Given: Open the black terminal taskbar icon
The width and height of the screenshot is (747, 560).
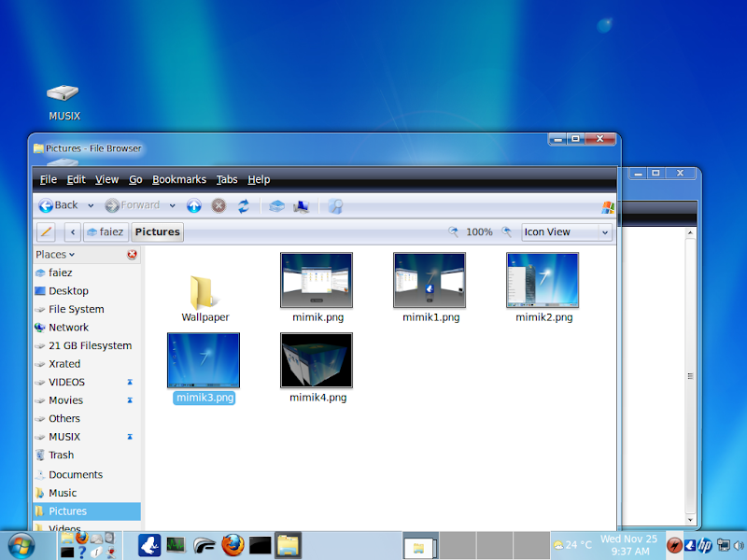Looking at the screenshot, I should 261,546.
